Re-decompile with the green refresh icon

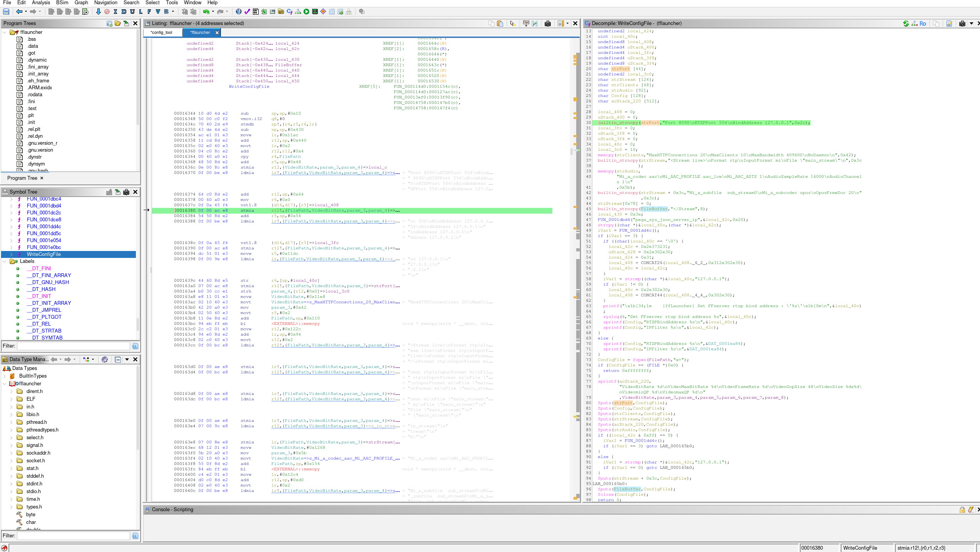(906, 23)
